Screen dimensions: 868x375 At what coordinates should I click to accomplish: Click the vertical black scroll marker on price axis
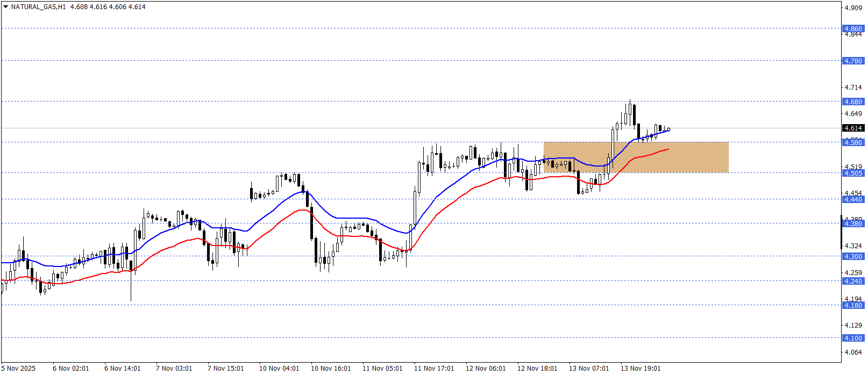pyautogui.click(x=841, y=231)
